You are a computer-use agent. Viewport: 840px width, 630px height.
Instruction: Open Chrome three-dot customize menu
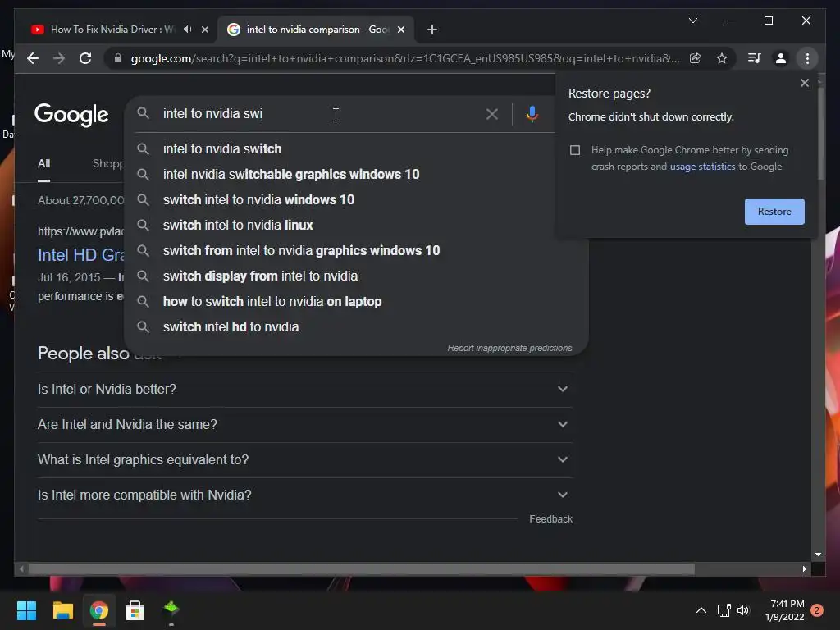(807, 58)
